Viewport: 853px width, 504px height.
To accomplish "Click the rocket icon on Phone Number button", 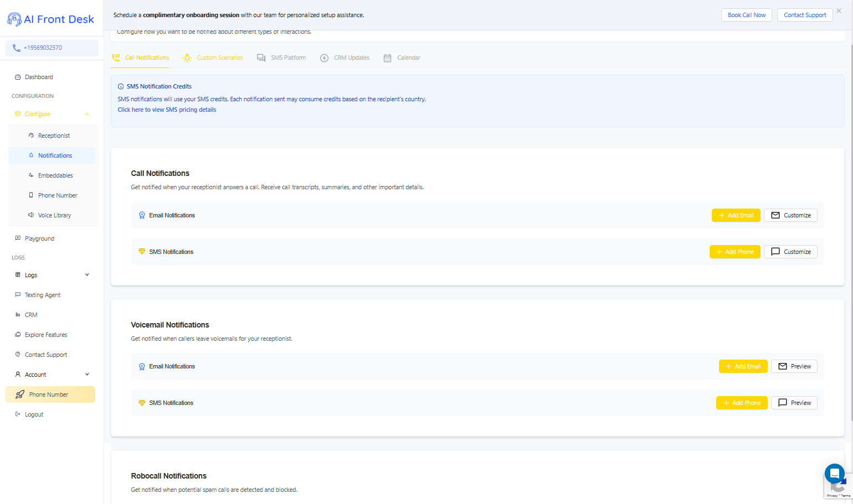I will click(20, 394).
